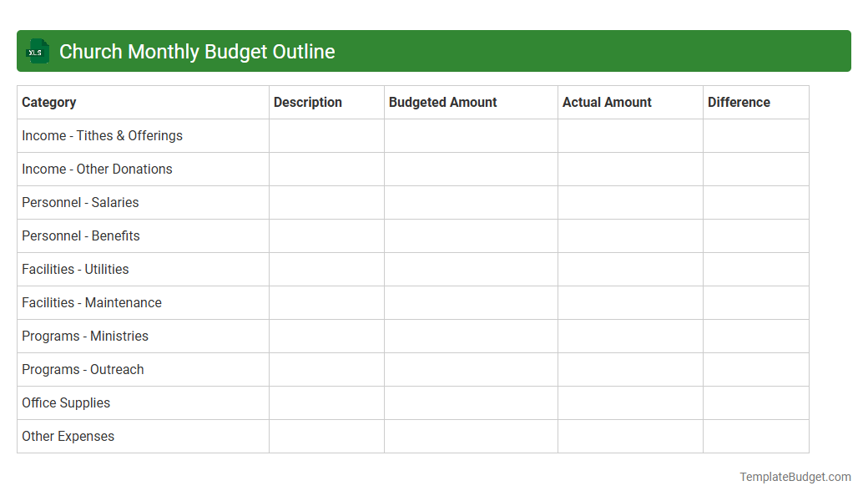Select the Income - Other Donations row
This screenshot has width=868, height=501.
(x=97, y=169)
